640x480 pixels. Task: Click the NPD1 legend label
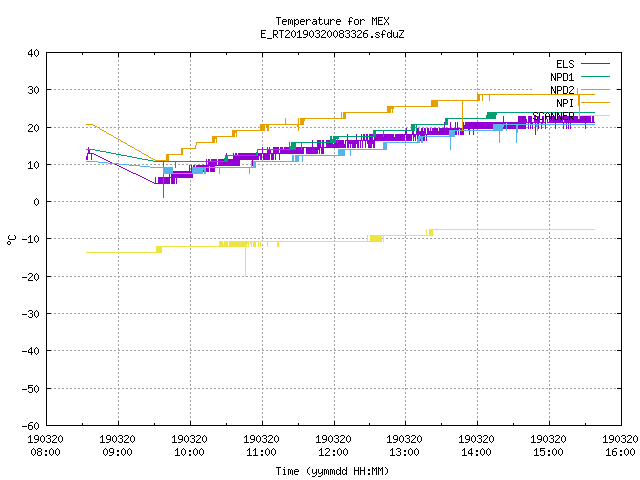click(x=562, y=77)
